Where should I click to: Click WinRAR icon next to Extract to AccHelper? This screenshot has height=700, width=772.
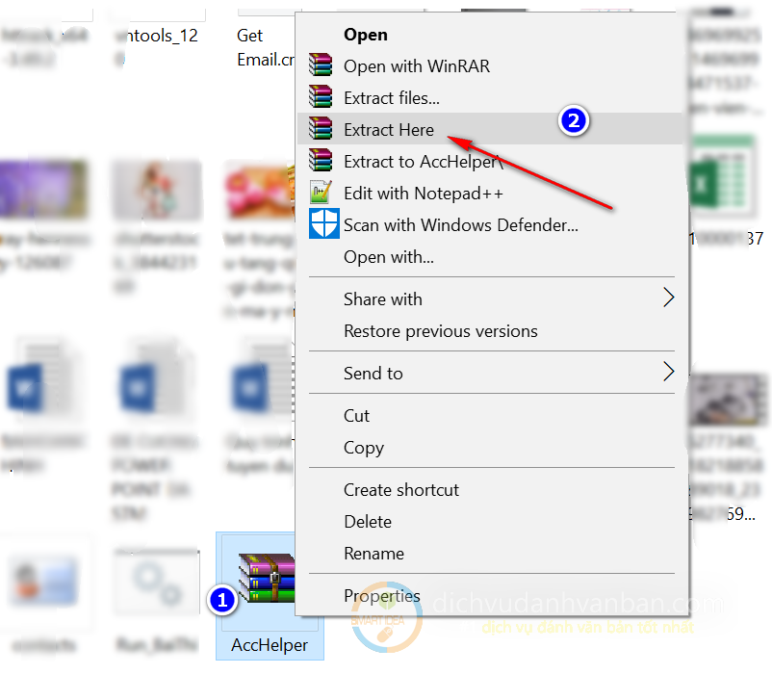tap(321, 161)
